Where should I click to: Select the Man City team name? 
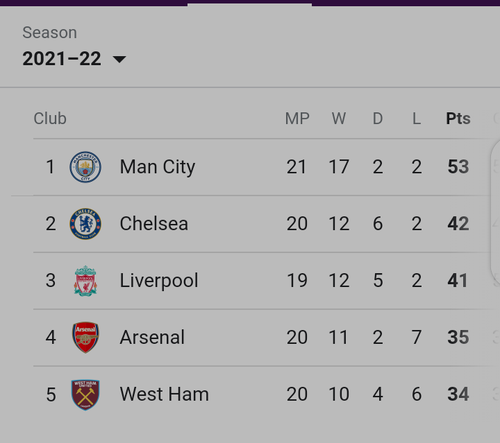pyautogui.click(x=157, y=167)
